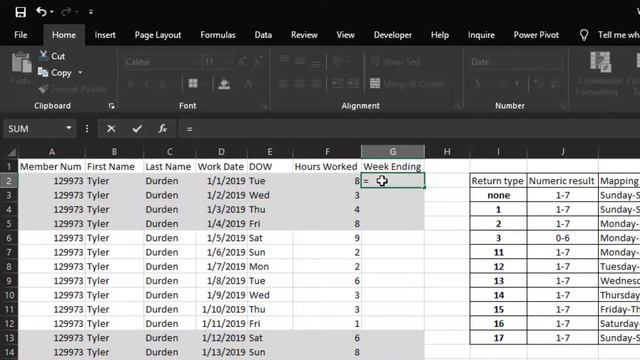This screenshot has height=360, width=640.
Task: Cancel the formula entry with X
Action: pyautogui.click(x=111, y=129)
